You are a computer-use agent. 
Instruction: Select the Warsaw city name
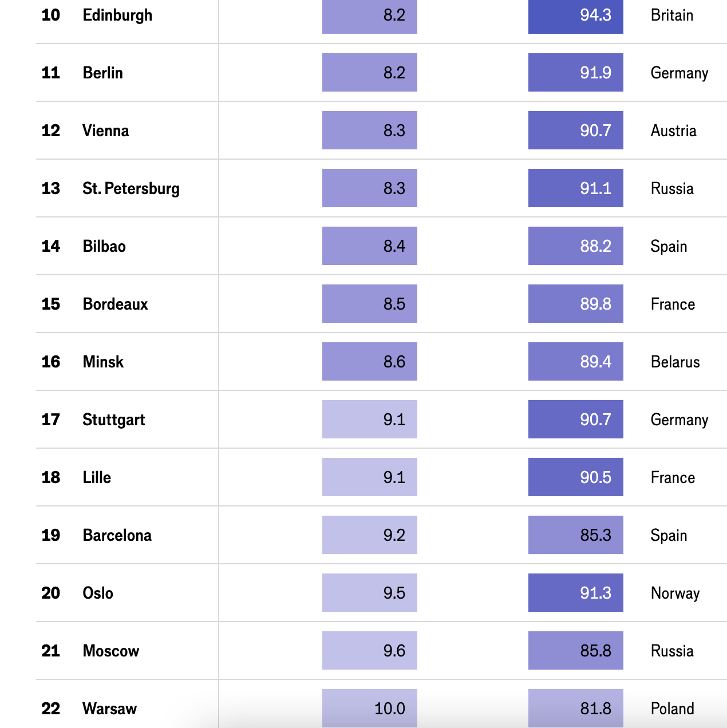109,709
